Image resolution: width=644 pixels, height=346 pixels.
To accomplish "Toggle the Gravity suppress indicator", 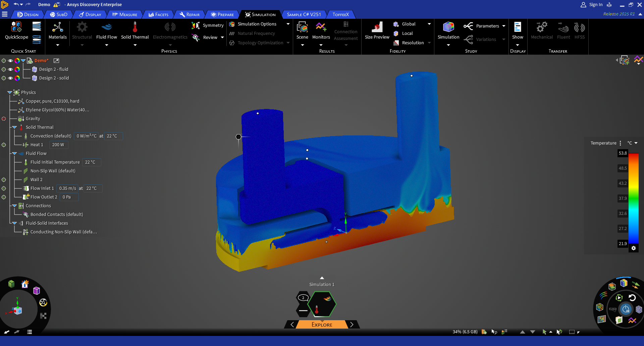I will click(x=4, y=119).
